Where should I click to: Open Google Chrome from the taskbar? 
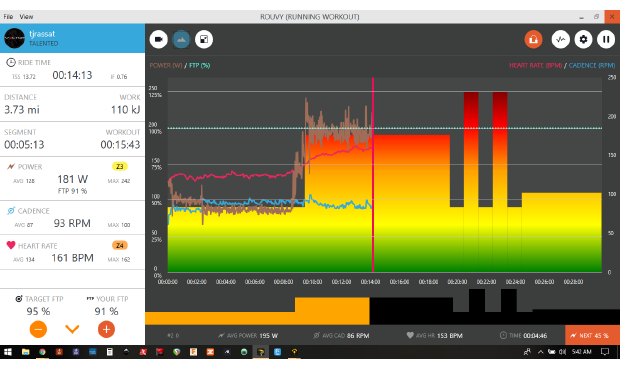click(x=42, y=352)
